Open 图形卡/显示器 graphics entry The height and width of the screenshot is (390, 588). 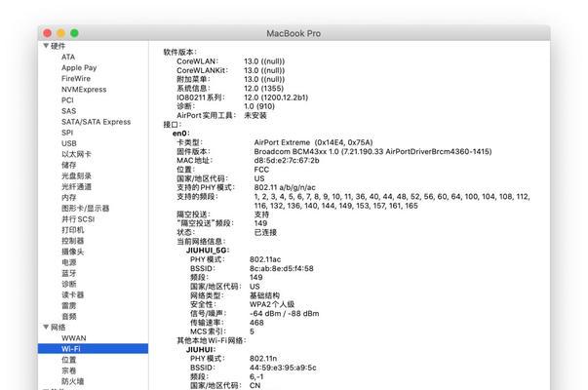pyautogui.click(x=86, y=208)
